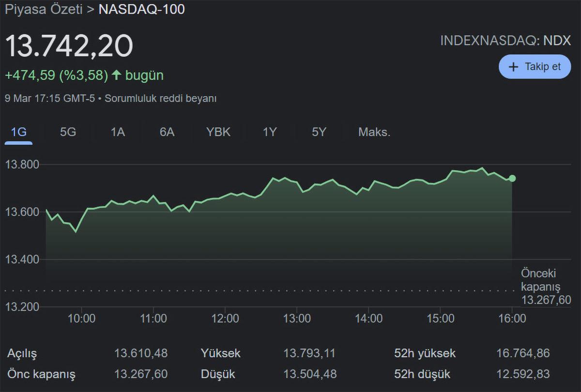Select the 1Y one-year tab

[270, 132]
